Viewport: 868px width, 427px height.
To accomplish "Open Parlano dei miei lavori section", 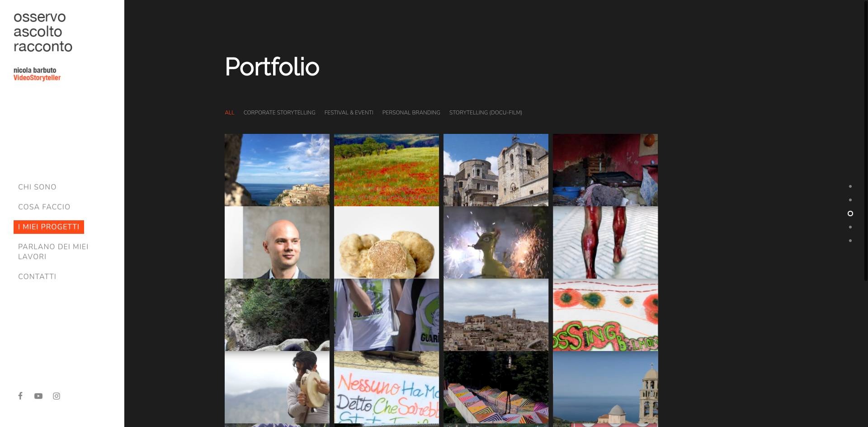I will [53, 251].
